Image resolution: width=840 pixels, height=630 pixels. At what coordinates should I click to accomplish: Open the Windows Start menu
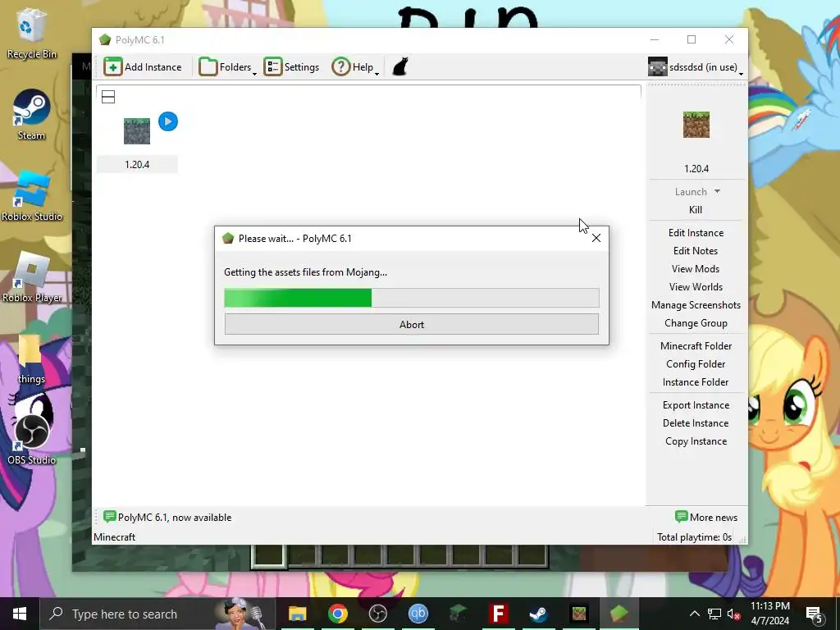coord(20,614)
